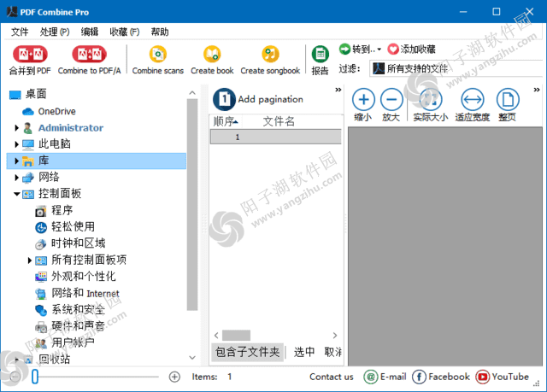Open the 文件 menu
This screenshot has width=547, height=392.
click(x=20, y=32)
